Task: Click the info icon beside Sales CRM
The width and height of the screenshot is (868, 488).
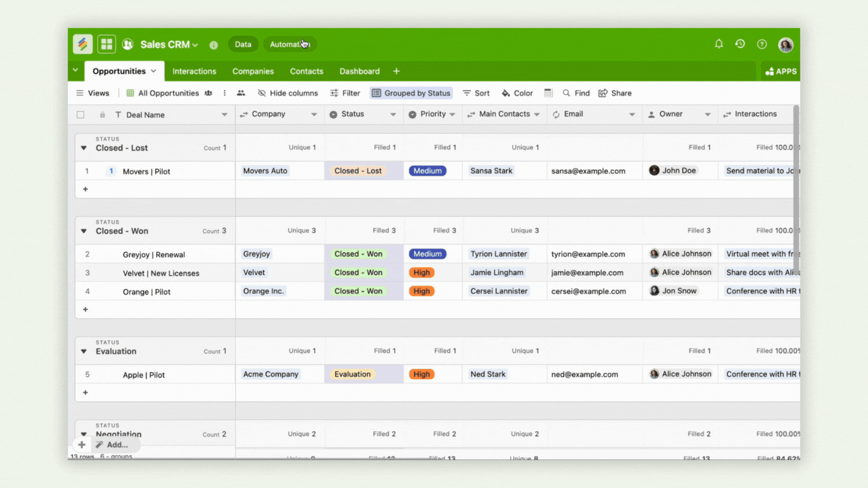Action: click(x=213, y=45)
